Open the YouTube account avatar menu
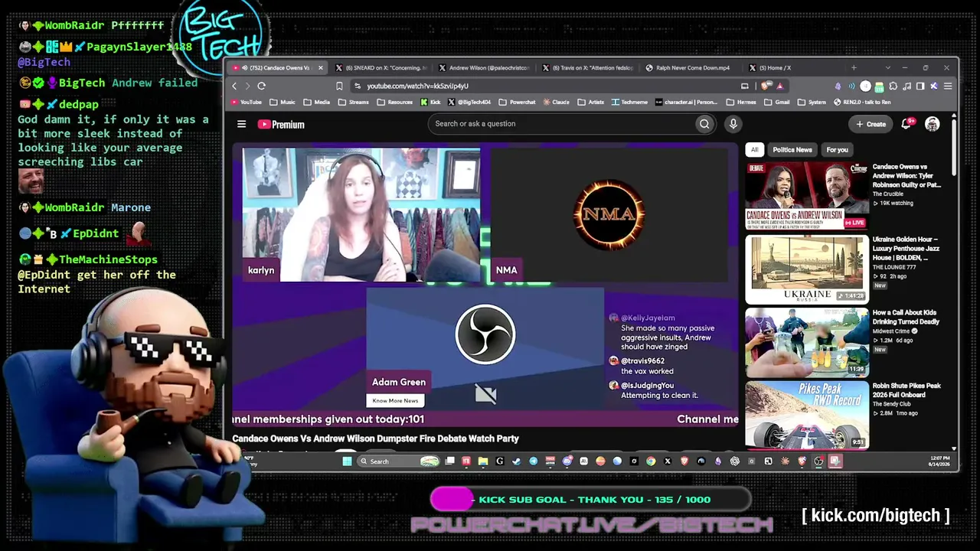 click(x=932, y=124)
